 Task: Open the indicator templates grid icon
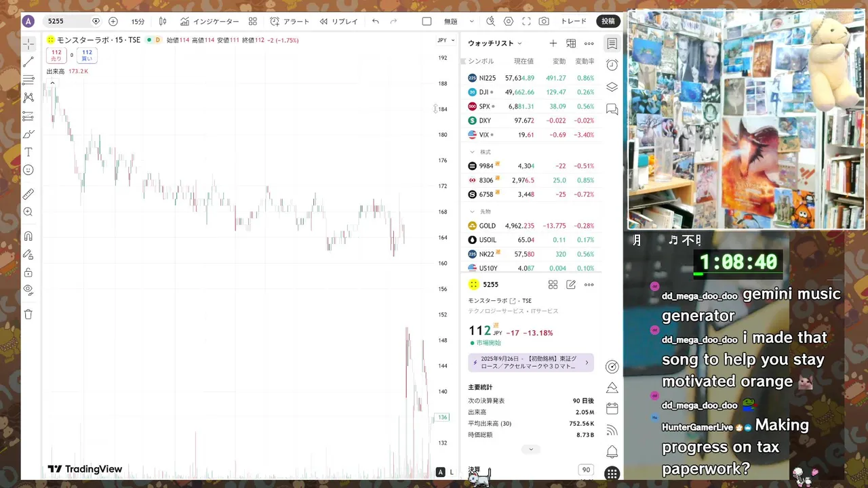253,22
